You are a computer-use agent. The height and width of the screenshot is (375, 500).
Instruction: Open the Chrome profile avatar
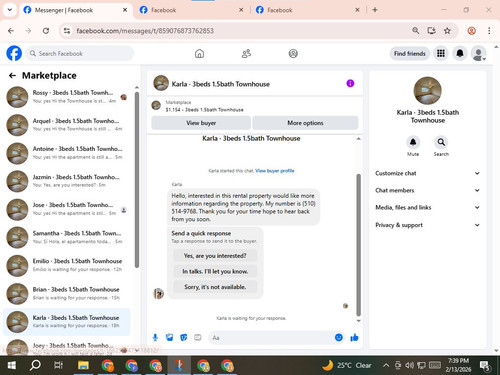click(471, 31)
